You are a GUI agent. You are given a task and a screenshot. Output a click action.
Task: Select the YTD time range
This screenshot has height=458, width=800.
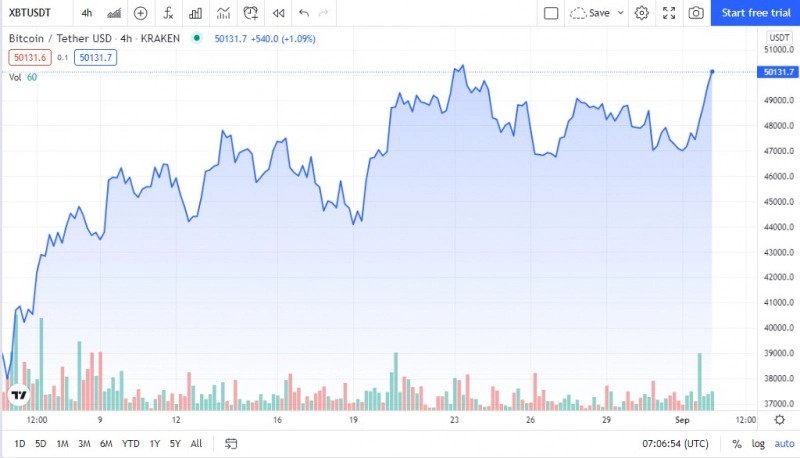(131, 443)
